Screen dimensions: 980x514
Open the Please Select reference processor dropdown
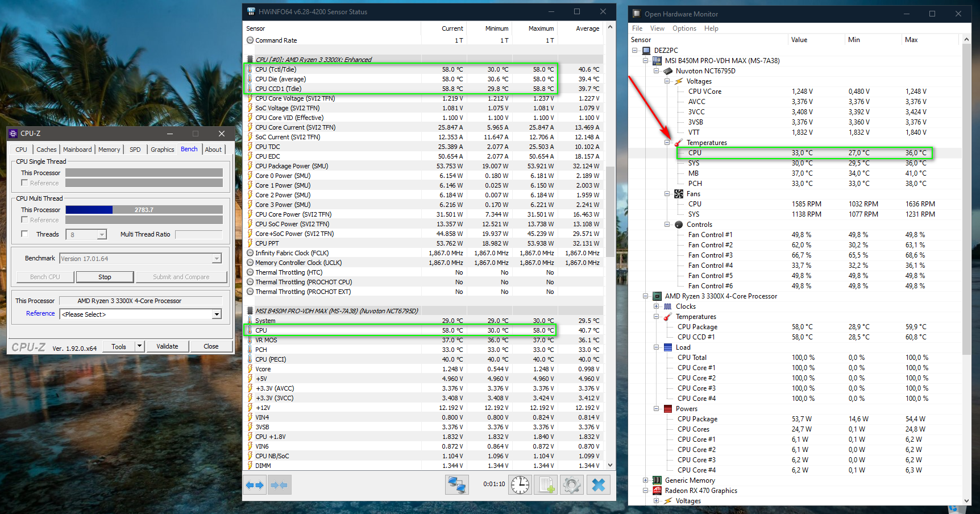point(217,314)
